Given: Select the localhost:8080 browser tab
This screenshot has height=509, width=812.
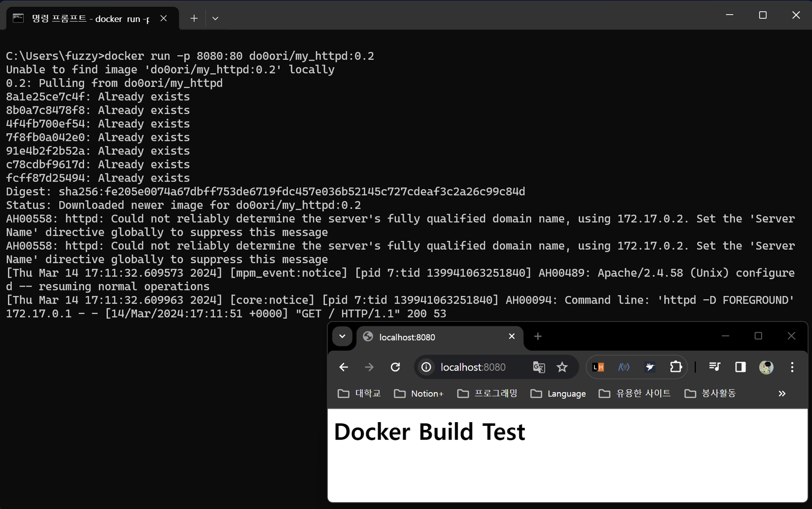Looking at the screenshot, I should coord(440,337).
